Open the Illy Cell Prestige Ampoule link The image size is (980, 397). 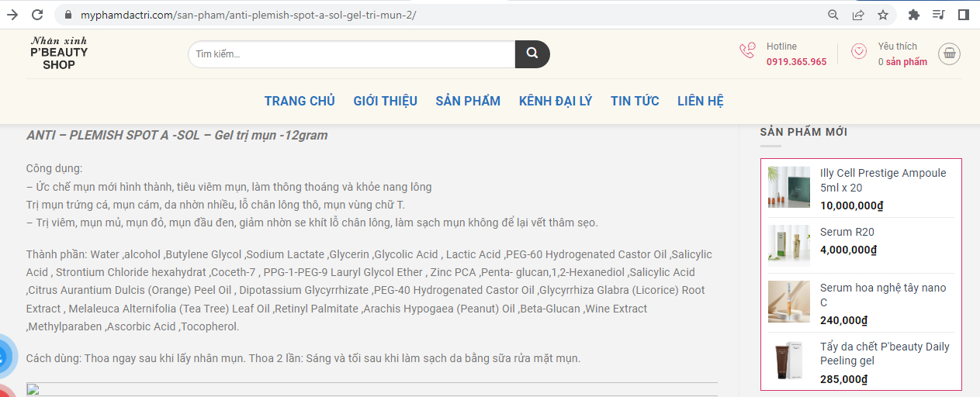[x=882, y=180]
